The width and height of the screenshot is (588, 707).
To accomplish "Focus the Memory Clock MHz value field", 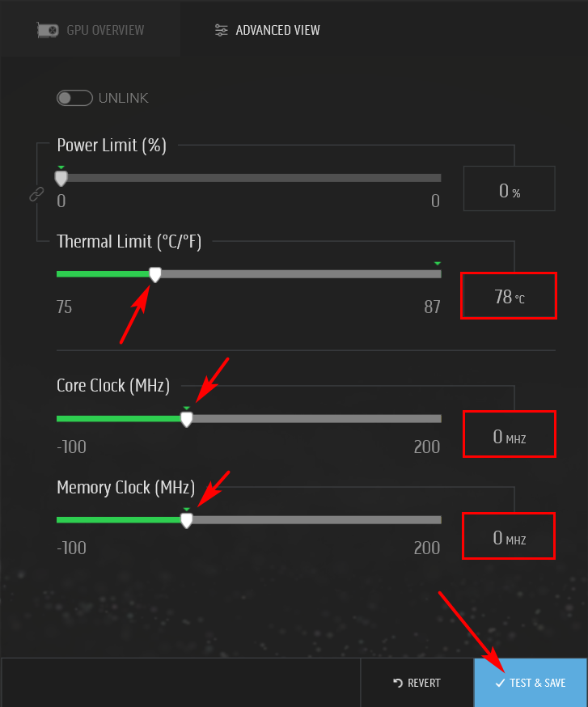I will click(x=509, y=537).
